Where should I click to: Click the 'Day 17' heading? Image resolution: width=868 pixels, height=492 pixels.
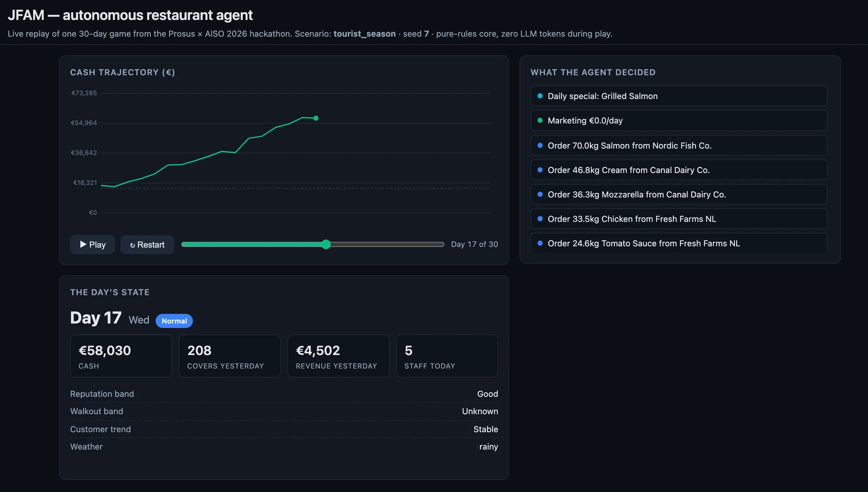pos(96,318)
